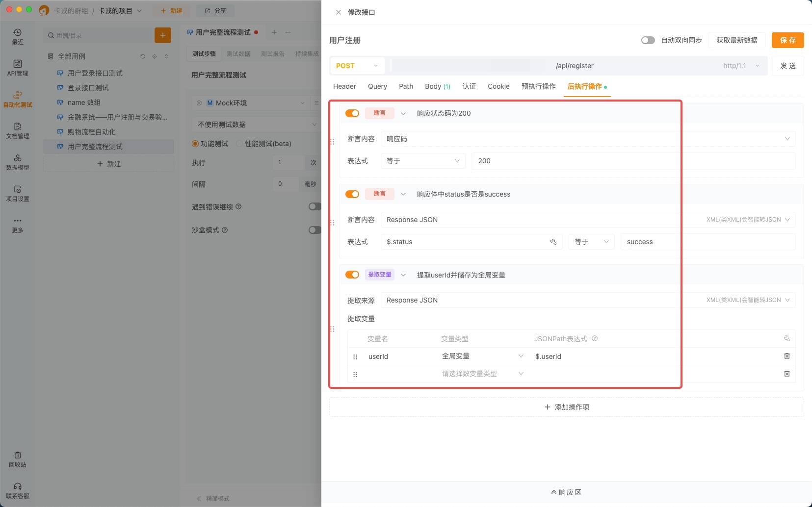Click 添加操作项 button

[x=567, y=407]
